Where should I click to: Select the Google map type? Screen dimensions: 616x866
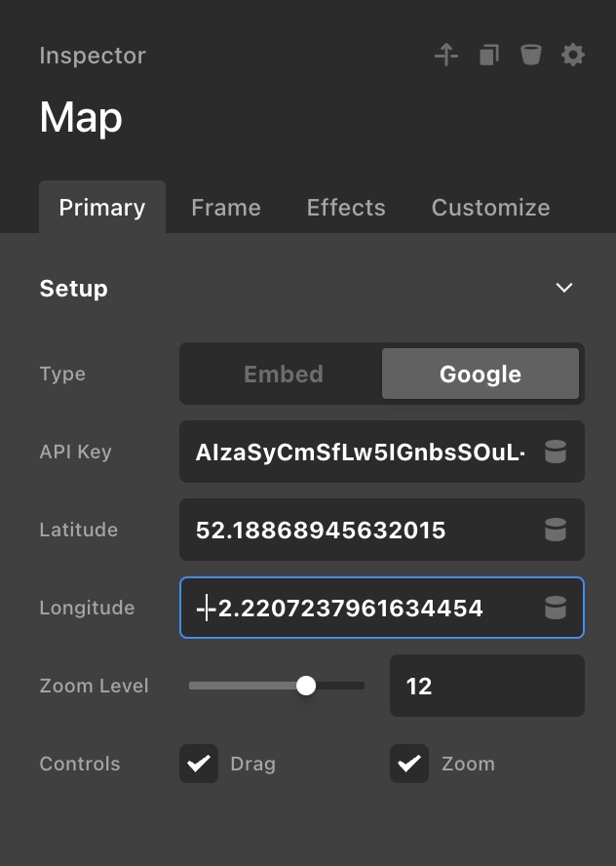(481, 374)
